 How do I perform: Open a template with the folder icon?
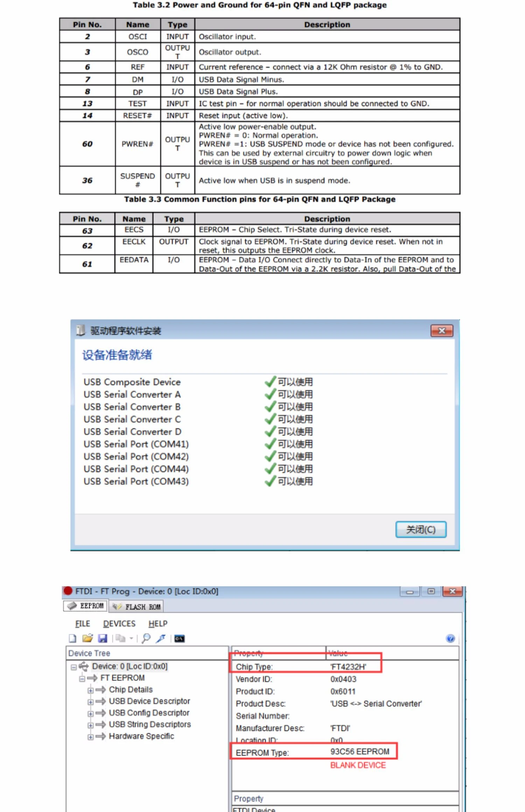click(x=87, y=639)
